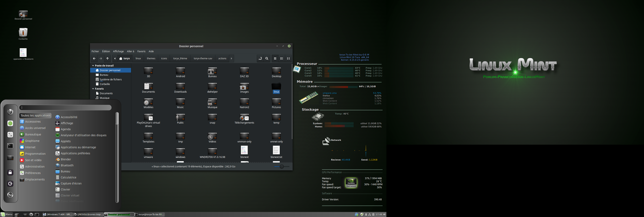Screen dimensions: 644x217
Task: Open the Downloads folder
Action: pos(180,88)
